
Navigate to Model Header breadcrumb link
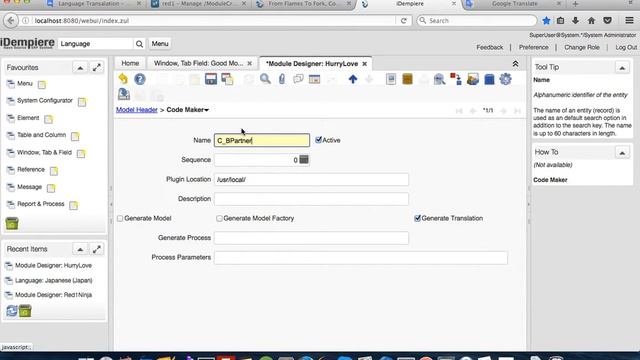coord(137,110)
